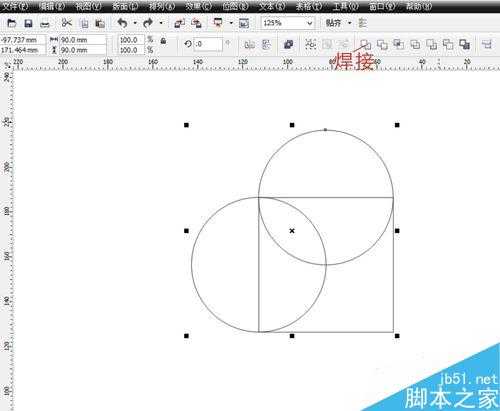This screenshot has width=500, height=411.
Task: Open the 帮助(H) menu
Action: pos(419,6)
